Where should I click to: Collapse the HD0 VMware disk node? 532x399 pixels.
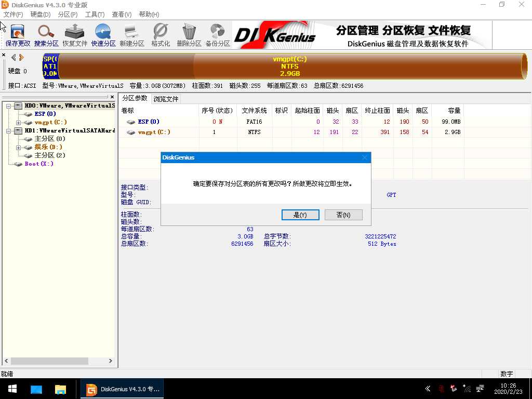pyautogui.click(x=9, y=106)
